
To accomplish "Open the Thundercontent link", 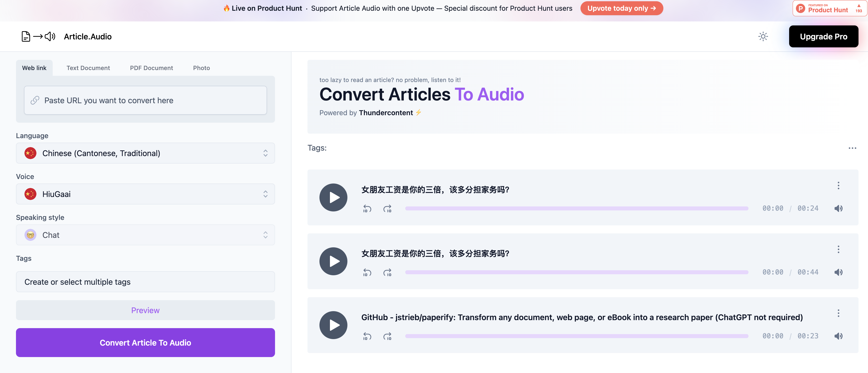I will 386,113.
